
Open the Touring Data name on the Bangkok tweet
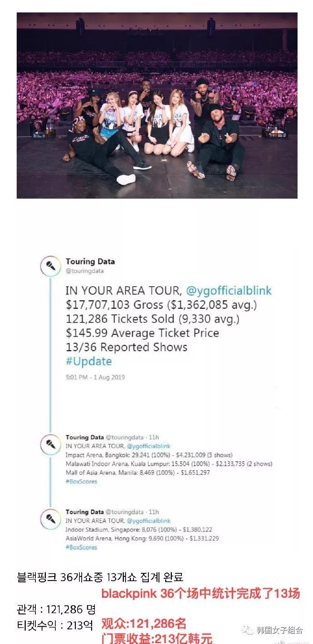(x=85, y=437)
